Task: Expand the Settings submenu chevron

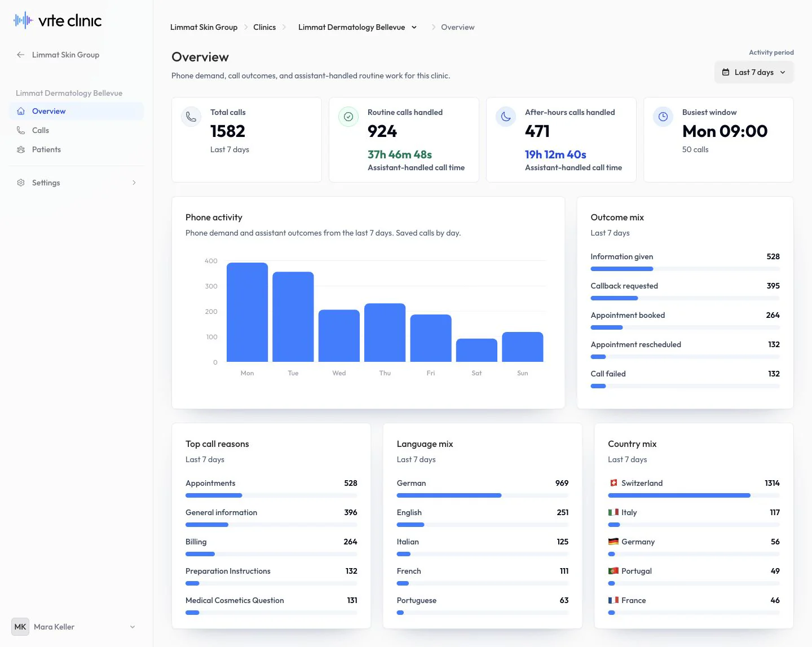Action: (134, 183)
